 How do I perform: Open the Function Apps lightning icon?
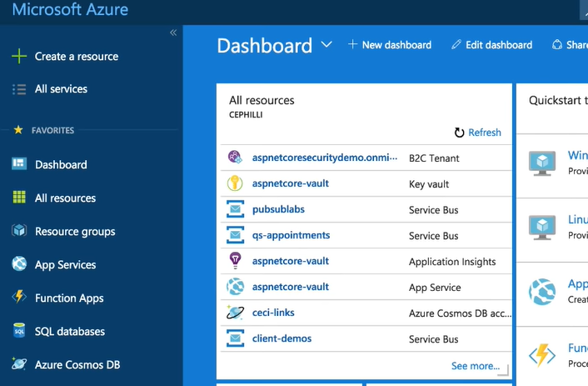point(19,298)
